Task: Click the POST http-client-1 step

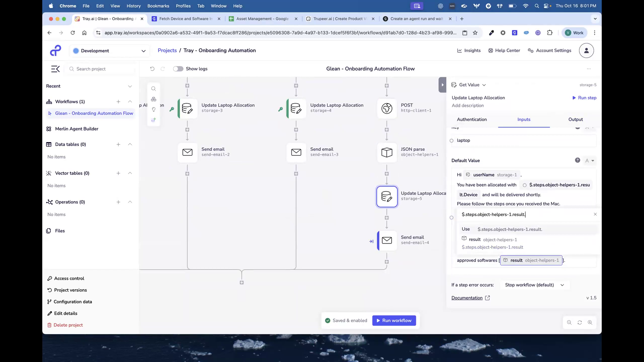Action: coord(387,108)
